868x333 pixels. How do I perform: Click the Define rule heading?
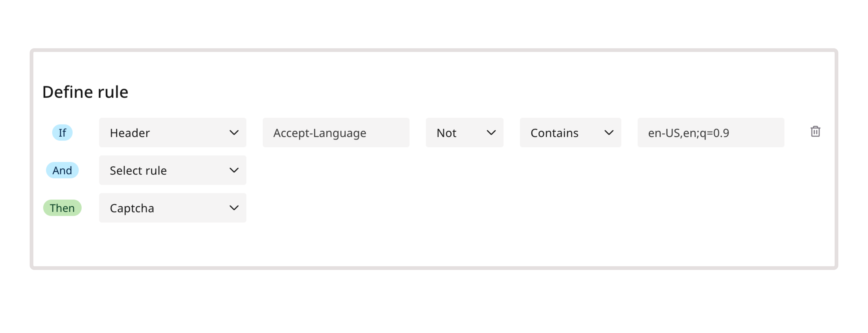[85, 92]
